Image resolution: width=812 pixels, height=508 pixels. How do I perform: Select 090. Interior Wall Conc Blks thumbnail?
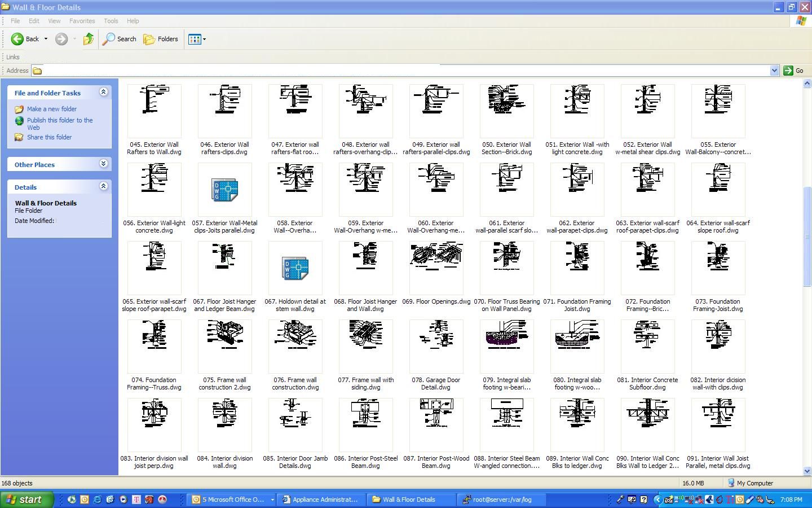tap(647, 425)
